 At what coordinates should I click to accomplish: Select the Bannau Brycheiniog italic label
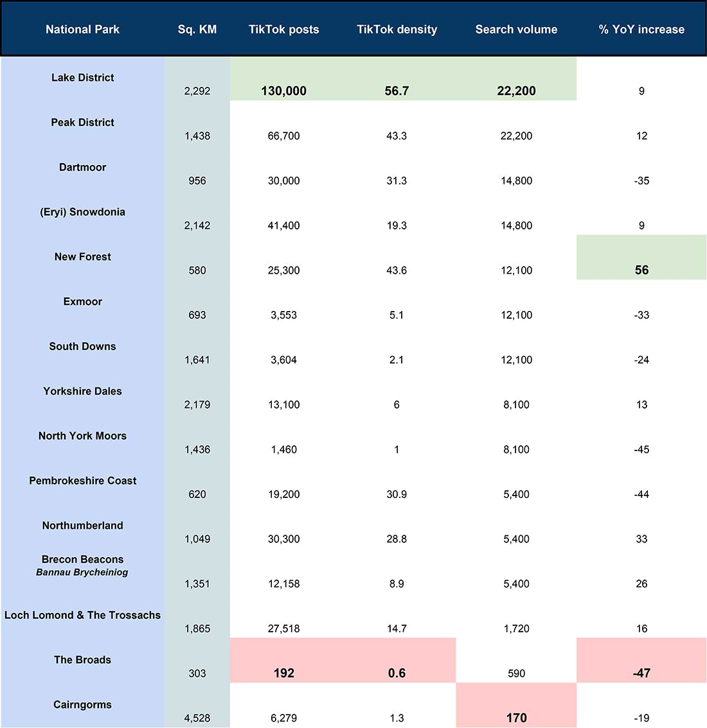point(82,572)
